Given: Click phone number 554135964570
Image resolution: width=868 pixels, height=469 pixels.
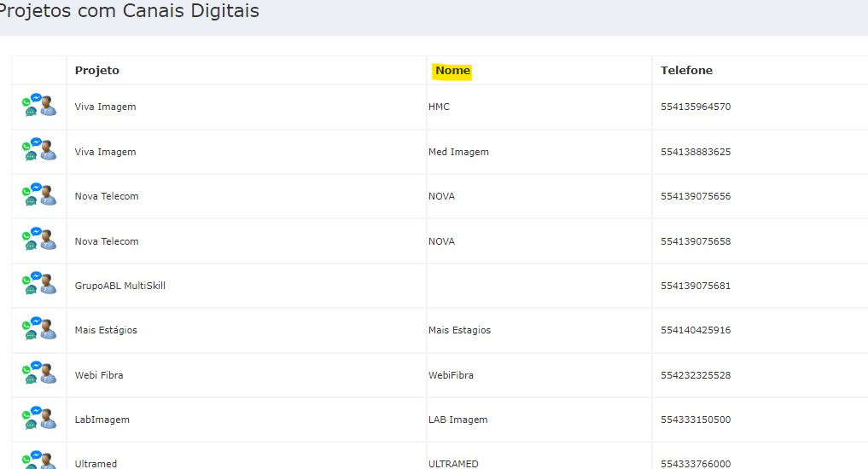Looking at the screenshot, I should 696,107.
